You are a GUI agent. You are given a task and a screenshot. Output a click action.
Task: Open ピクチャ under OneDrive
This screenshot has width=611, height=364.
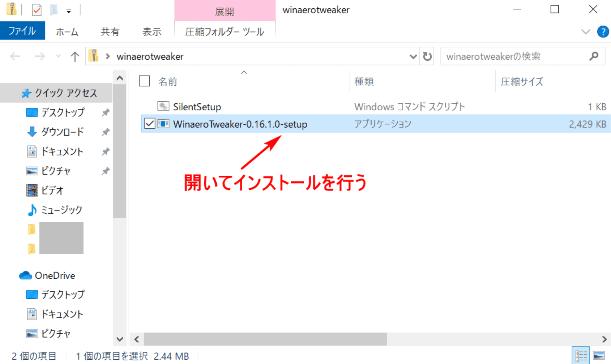click(56, 334)
